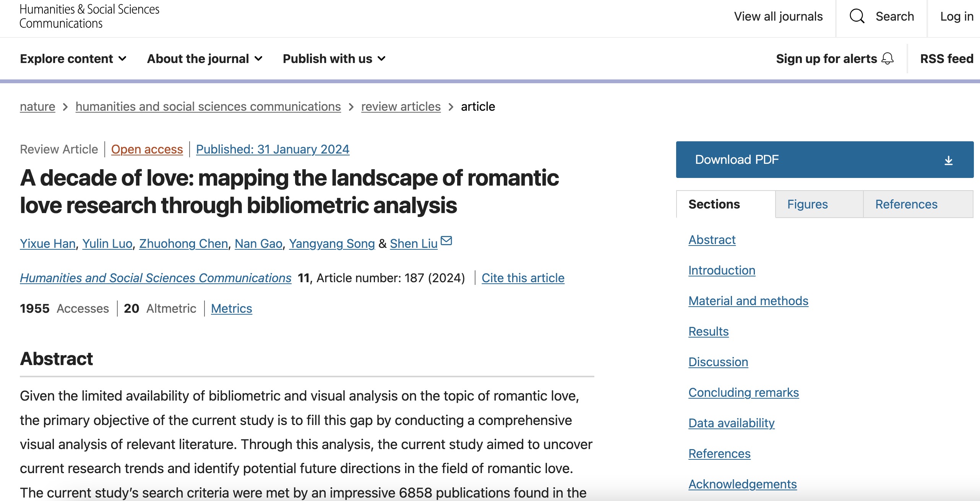
Task: Click the bell icon for alerts
Action: [888, 58]
